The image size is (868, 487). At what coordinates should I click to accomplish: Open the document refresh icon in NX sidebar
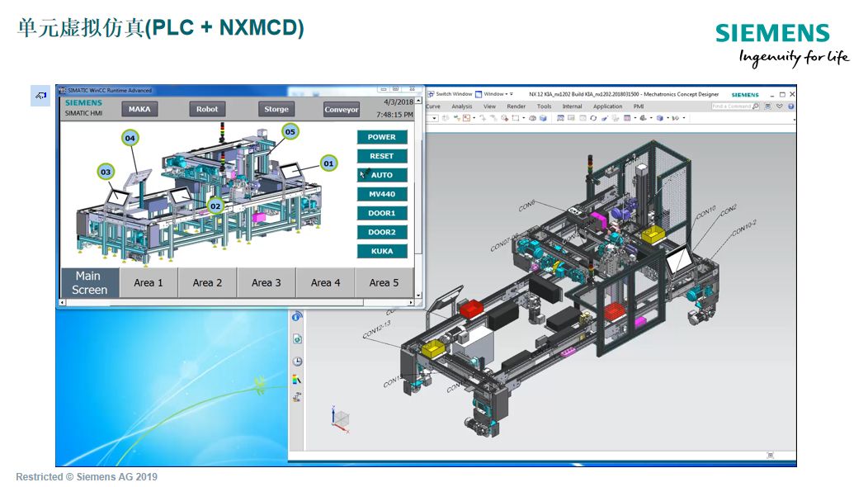[x=297, y=338]
